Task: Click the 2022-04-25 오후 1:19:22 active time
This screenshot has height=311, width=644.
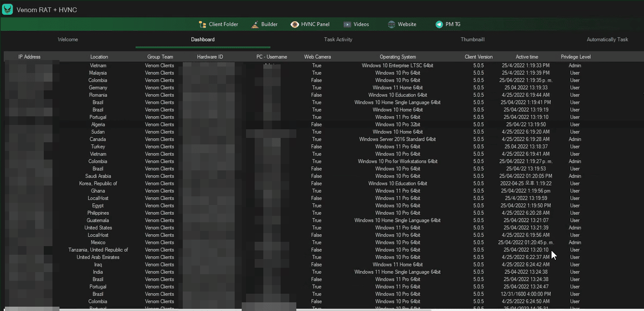Action: 526,183
